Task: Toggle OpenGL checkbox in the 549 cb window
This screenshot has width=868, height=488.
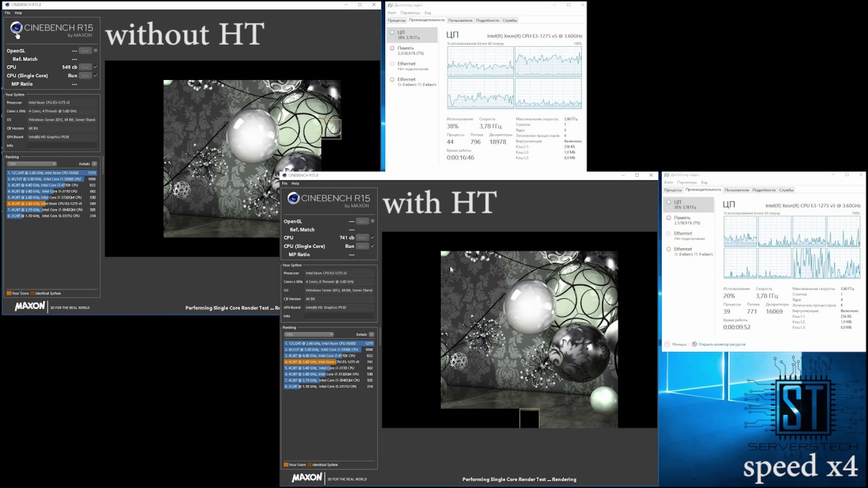Action: click(96, 50)
